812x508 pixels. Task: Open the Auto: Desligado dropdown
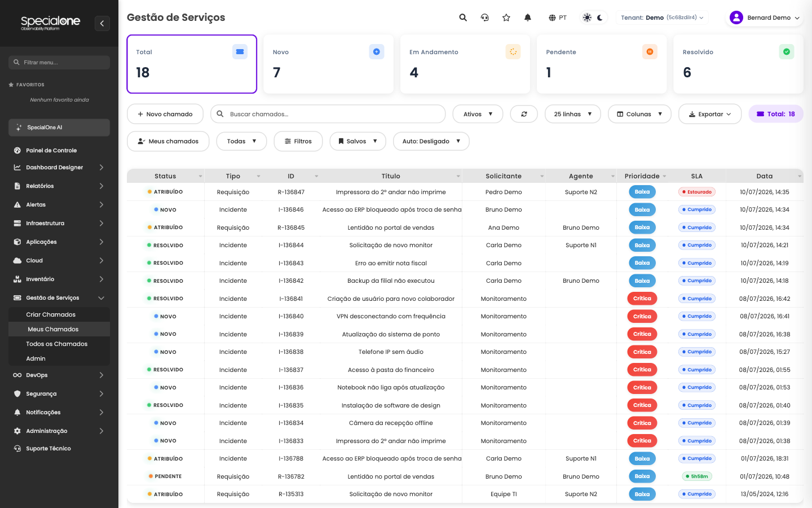click(431, 141)
